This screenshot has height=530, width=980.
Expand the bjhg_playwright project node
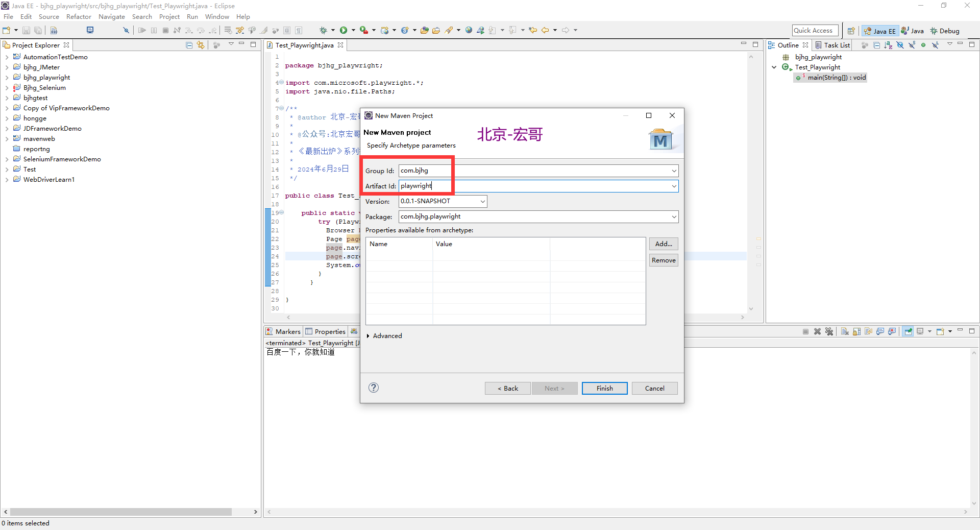7,78
